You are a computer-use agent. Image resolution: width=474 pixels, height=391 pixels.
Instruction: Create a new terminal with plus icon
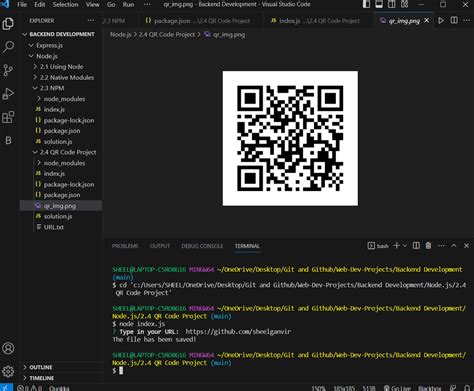[397, 246]
